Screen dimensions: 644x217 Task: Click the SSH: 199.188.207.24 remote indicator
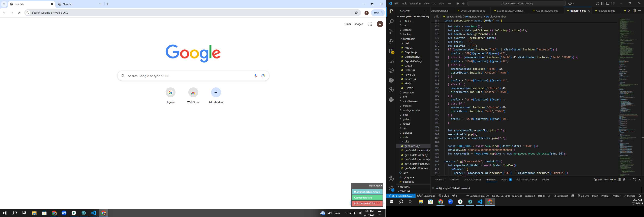pyautogui.click(x=401, y=196)
